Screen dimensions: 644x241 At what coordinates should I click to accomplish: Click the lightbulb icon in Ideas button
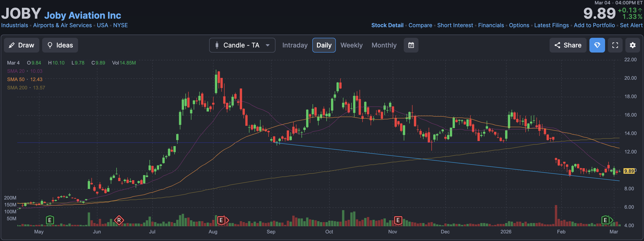(x=50, y=45)
